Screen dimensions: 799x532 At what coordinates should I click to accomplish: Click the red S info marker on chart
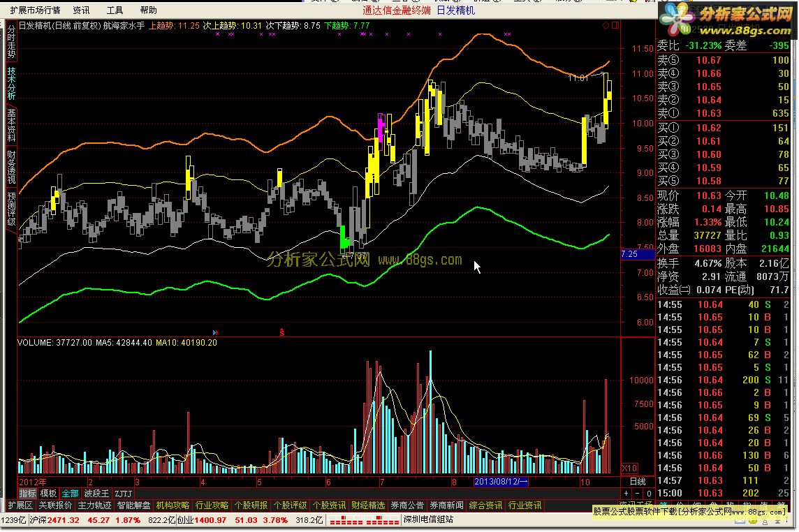(281, 332)
